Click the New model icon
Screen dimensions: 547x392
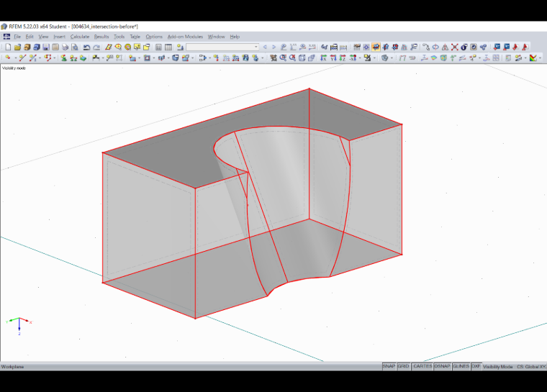pyautogui.click(x=8, y=47)
